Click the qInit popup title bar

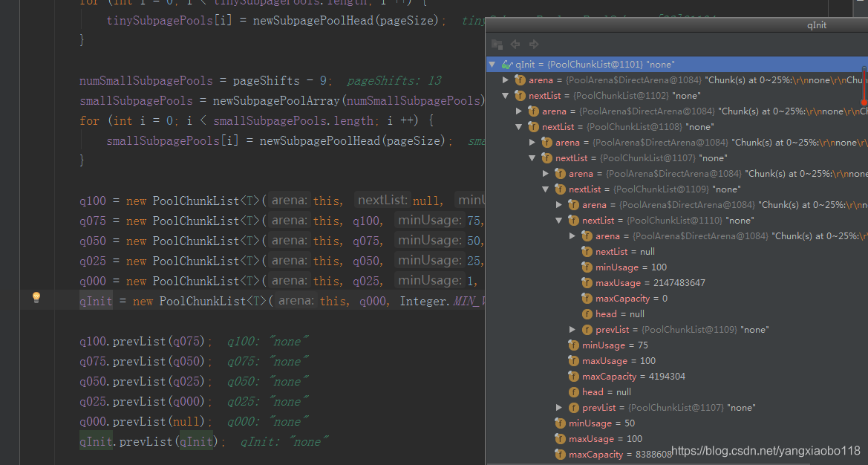point(677,25)
